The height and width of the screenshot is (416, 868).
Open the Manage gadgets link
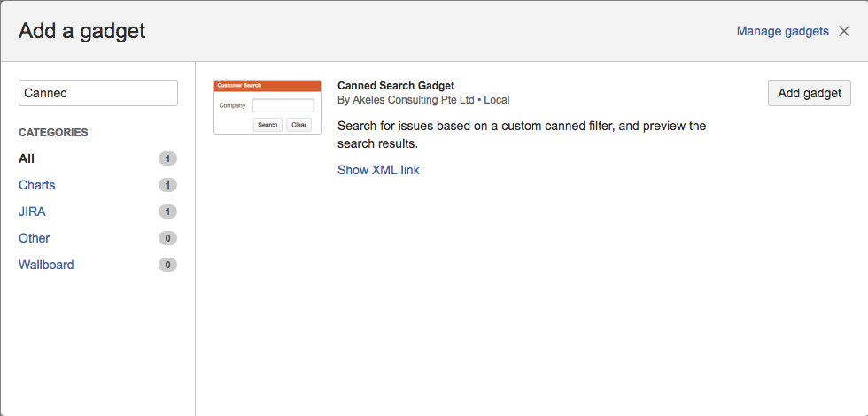[782, 31]
